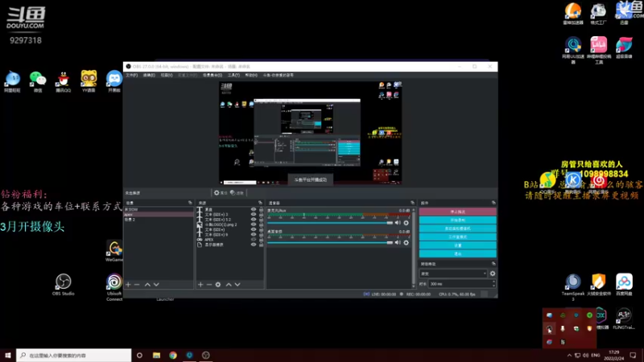Screen dimensions: 644x362
Task: Move the selected scene down
Action: pyautogui.click(x=156, y=285)
